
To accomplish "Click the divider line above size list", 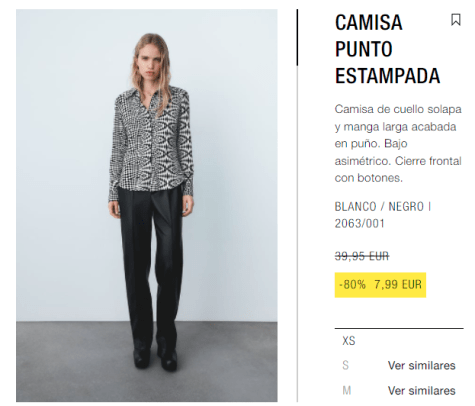I will [x=399, y=328].
